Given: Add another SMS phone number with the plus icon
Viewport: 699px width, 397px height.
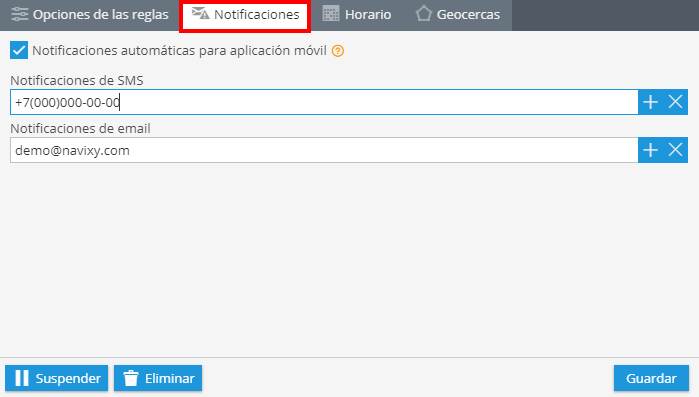Looking at the screenshot, I should click(x=650, y=102).
